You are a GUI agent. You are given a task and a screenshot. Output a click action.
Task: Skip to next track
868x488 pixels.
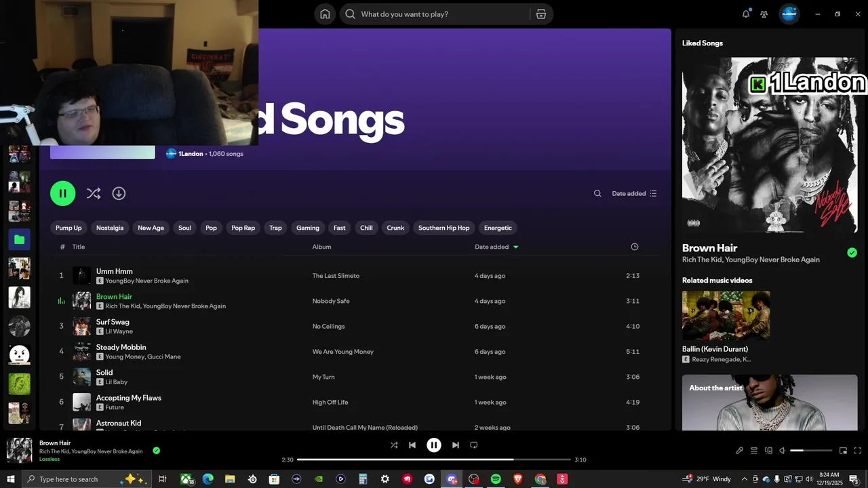tap(456, 445)
